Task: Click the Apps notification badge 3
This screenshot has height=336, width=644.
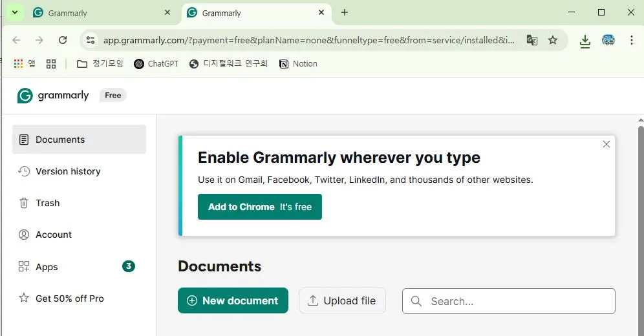Action: point(129,266)
